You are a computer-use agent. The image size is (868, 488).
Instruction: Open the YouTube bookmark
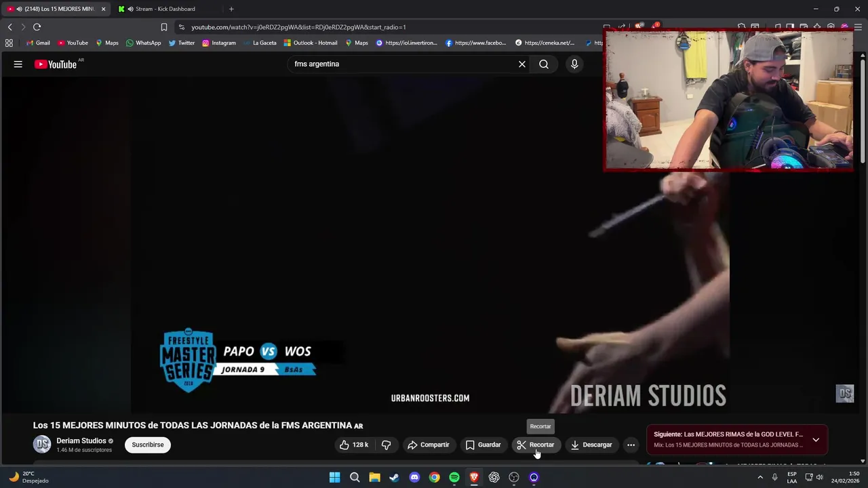point(73,43)
